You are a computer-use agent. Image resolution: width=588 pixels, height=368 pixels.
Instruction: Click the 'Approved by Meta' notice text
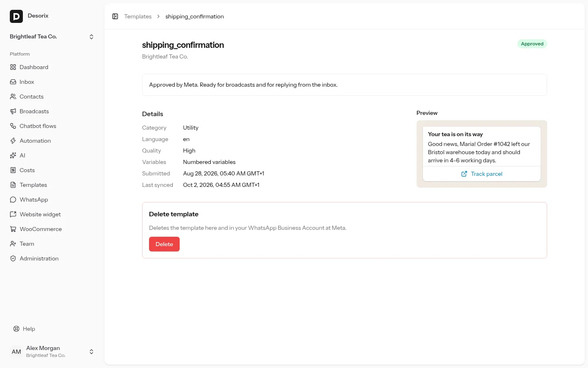243,85
